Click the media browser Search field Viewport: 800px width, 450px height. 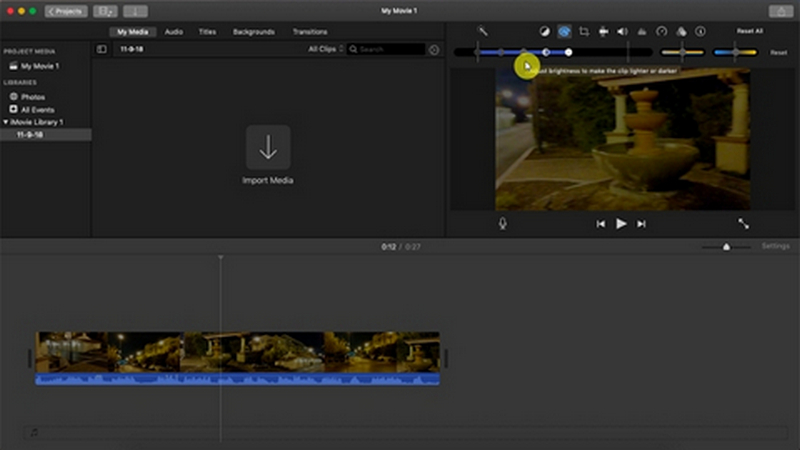386,49
